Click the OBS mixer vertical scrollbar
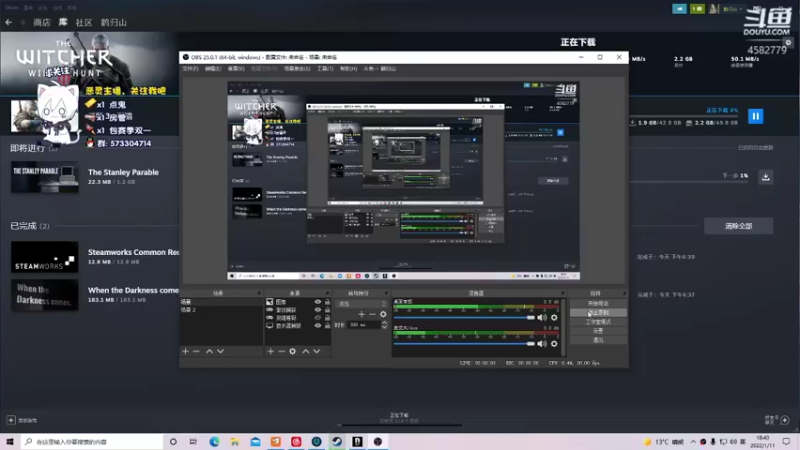Viewport: 800px width, 450px height. (563, 327)
